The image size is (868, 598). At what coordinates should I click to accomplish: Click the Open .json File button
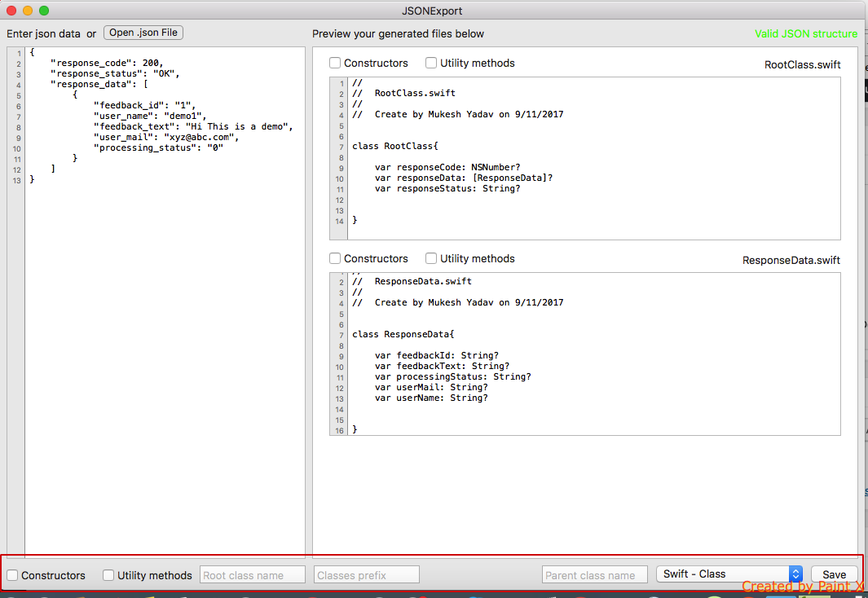[x=143, y=33]
